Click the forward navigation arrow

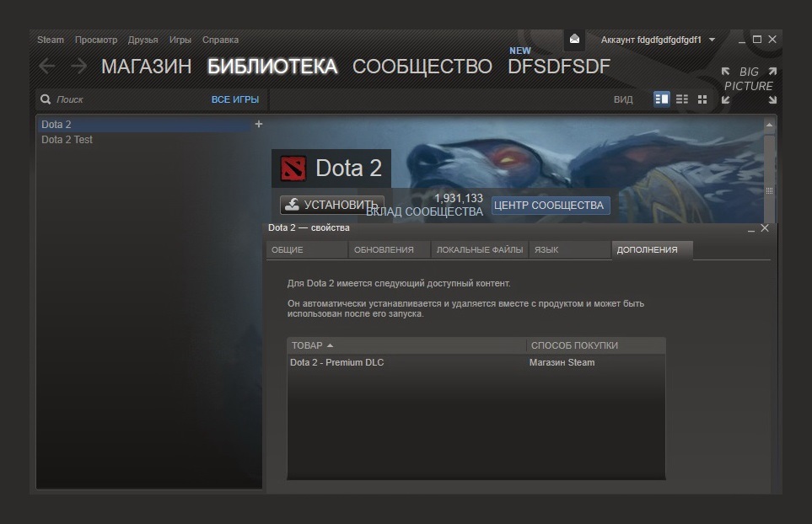[78, 67]
